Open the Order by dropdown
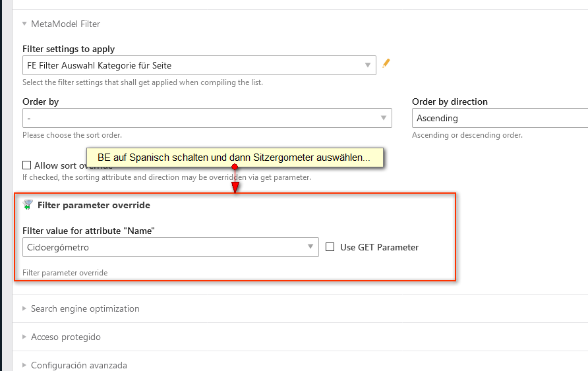The width and height of the screenshot is (588, 371). [x=207, y=118]
